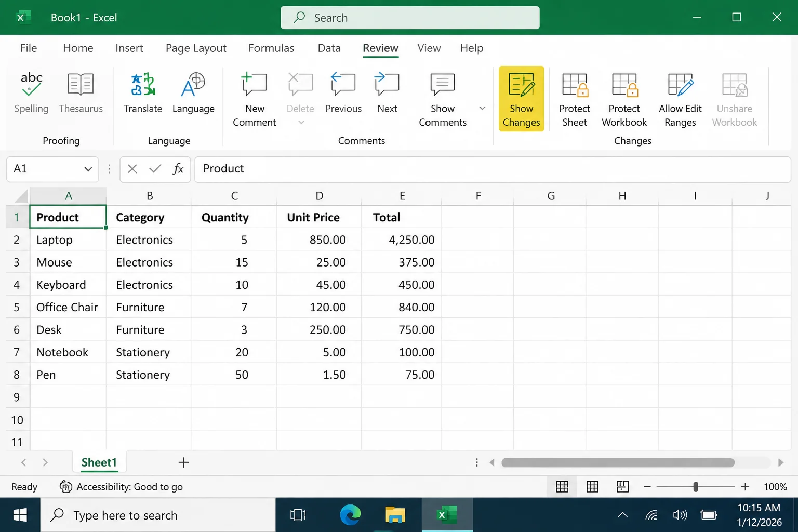Select all cells with corner triangle
Viewport: 798px width, 532px height.
click(20, 196)
